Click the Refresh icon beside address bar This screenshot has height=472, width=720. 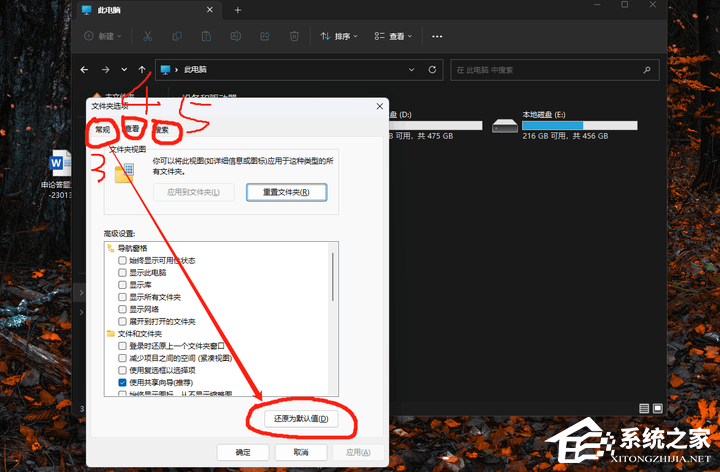[x=432, y=70]
